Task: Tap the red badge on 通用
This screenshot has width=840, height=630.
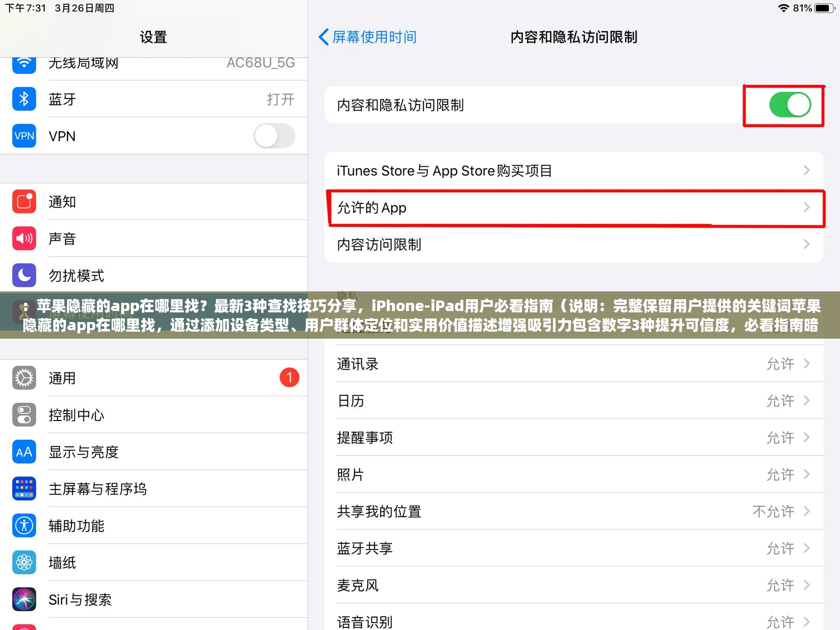Action: (289, 378)
